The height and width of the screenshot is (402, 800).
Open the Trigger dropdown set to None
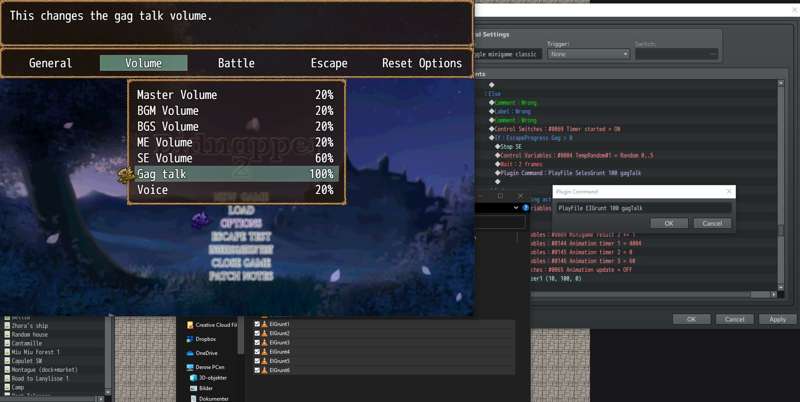pyautogui.click(x=588, y=54)
